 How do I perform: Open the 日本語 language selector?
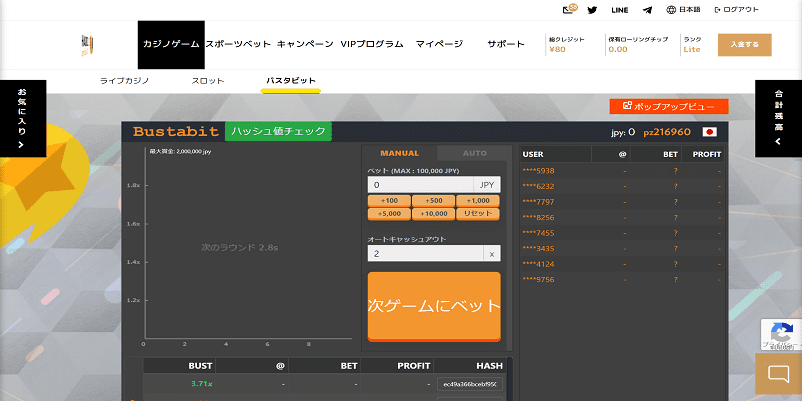[x=683, y=10]
